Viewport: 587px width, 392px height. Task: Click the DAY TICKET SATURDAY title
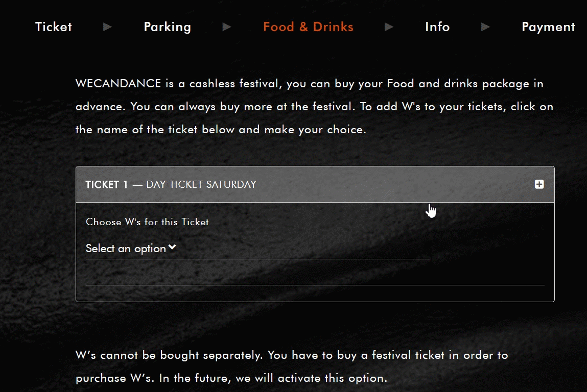coord(201,184)
